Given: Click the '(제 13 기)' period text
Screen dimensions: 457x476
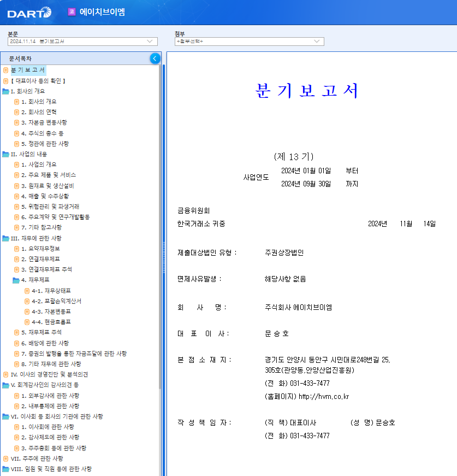Looking at the screenshot, I should tap(294, 157).
